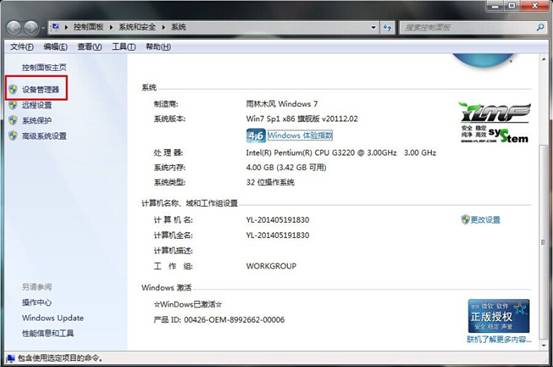Open the 工具(T) menu
Image resolution: width=553 pixels, height=367 pixels.
coord(124,47)
